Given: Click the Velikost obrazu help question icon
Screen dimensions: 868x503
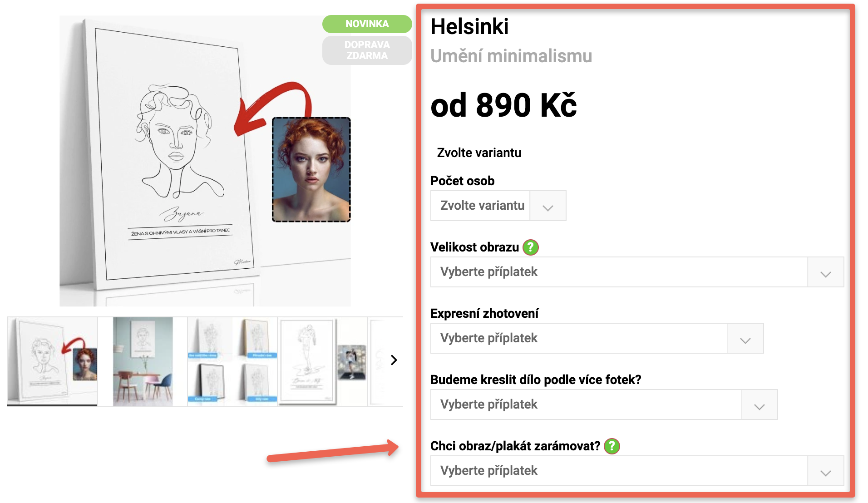Looking at the screenshot, I should click(530, 247).
